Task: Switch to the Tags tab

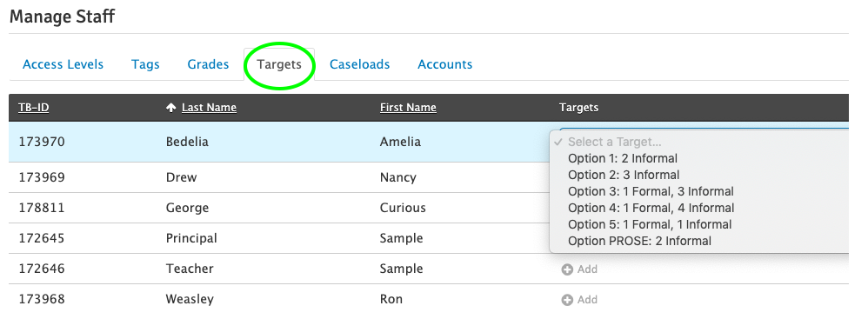Action: point(145,64)
